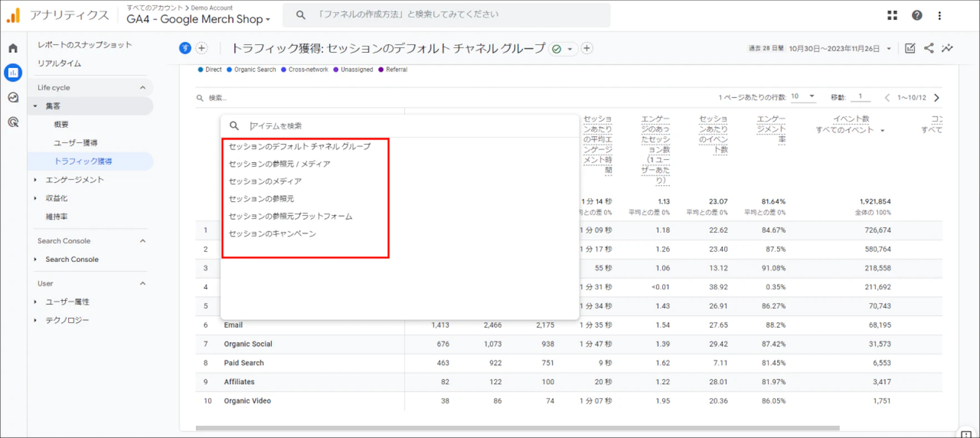Select セッションの参照元 / メディア option
This screenshot has height=438, width=980.
point(279,164)
